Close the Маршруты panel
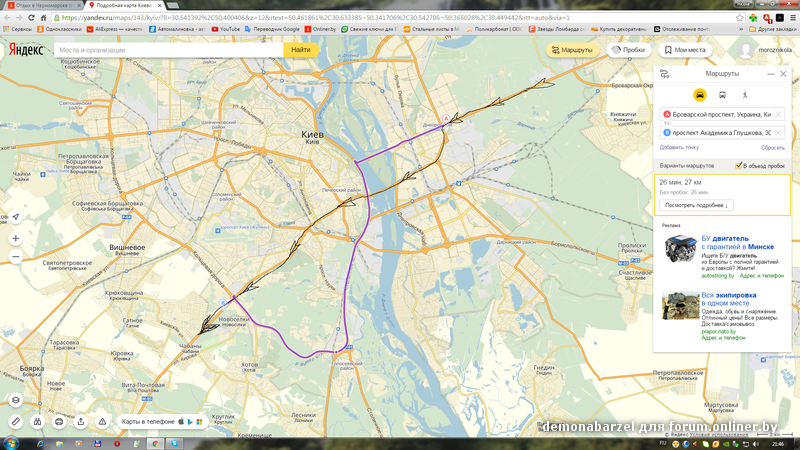The image size is (800, 450). [x=783, y=74]
